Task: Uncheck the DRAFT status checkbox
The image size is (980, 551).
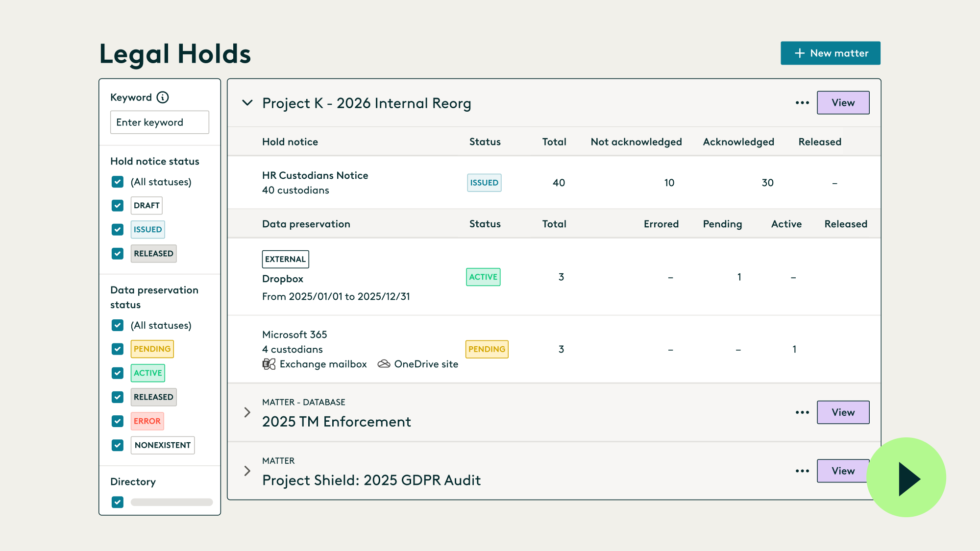Action: (x=118, y=206)
